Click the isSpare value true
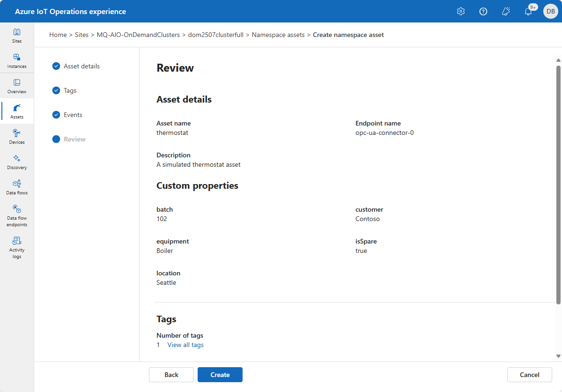The height and width of the screenshot is (392, 562). 361,251
